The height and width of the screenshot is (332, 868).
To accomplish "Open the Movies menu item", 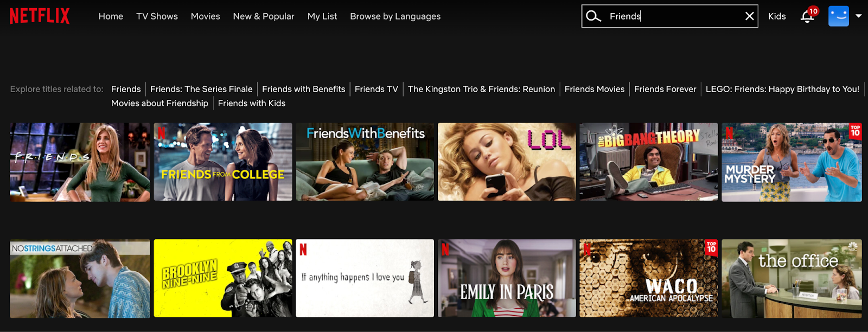I will tap(206, 16).
